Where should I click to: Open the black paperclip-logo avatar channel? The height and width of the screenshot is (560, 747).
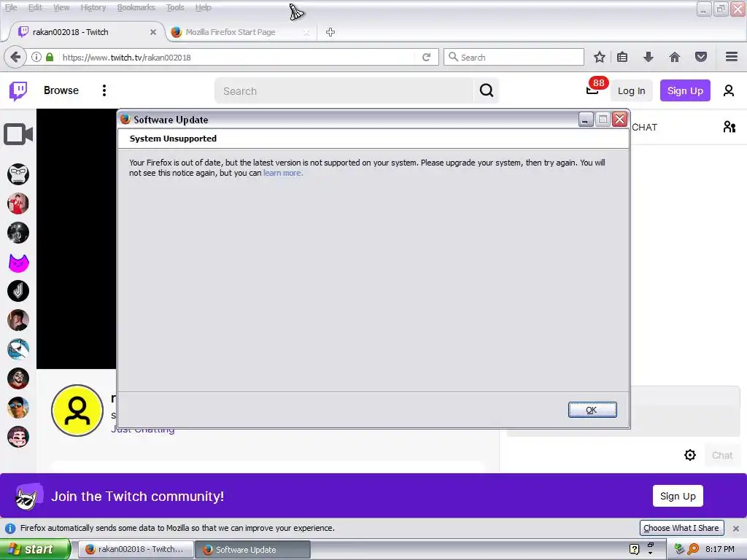pos(18,291)
